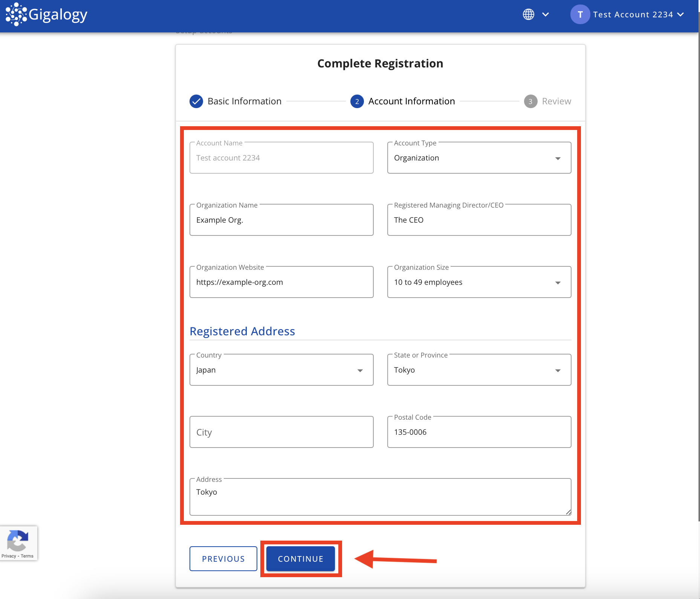
Task: Click the Basic Information checkmark step icon
Action: click(x=196, y=101)
